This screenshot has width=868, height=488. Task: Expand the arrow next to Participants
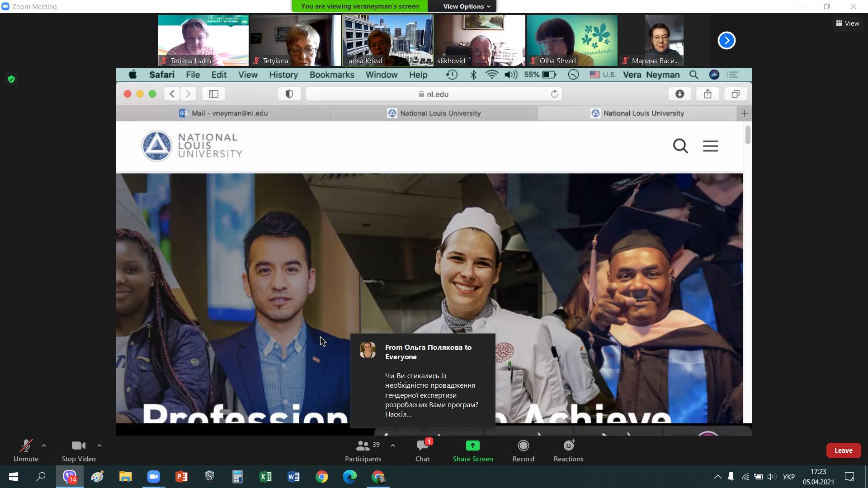pyautogui.click(x=393, y=446)
